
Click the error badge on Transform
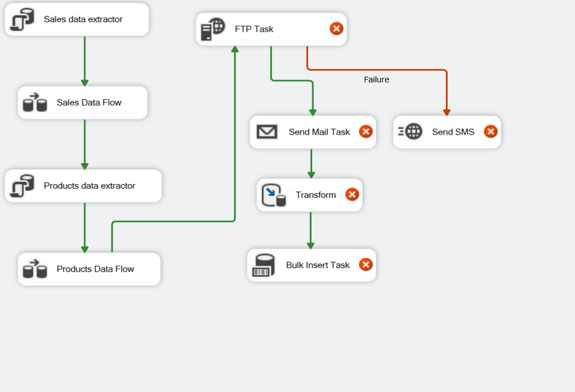click(x=352, y=194)
